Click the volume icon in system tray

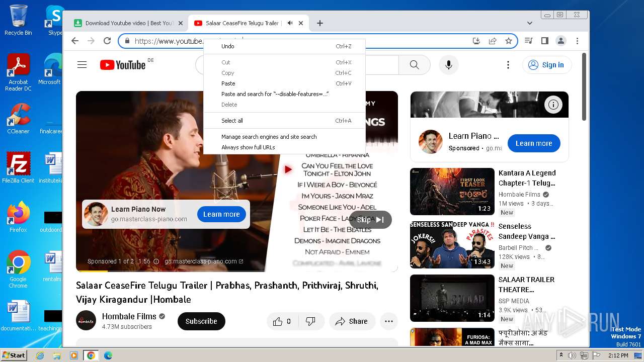coord(572,355)
